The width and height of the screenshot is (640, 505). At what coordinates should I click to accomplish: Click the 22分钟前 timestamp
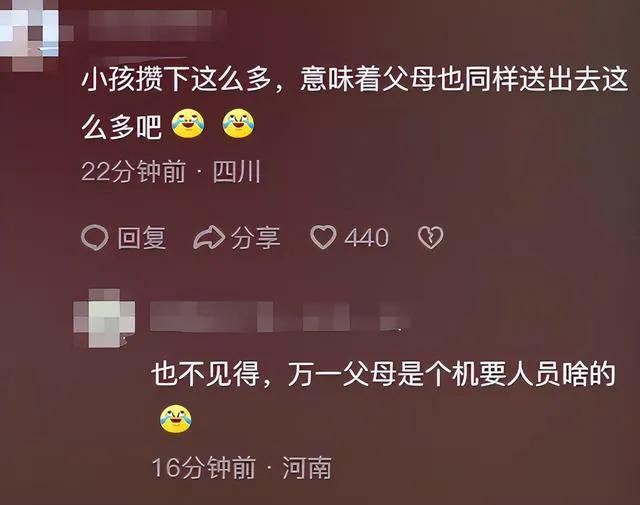pyautogui.click(x=133, y=171)
